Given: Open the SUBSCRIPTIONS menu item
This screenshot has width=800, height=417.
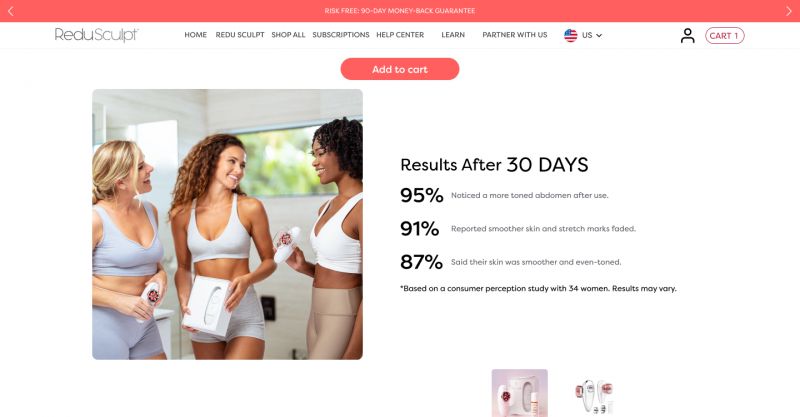Looking at the screenshot, I should [x=341, y=35].
